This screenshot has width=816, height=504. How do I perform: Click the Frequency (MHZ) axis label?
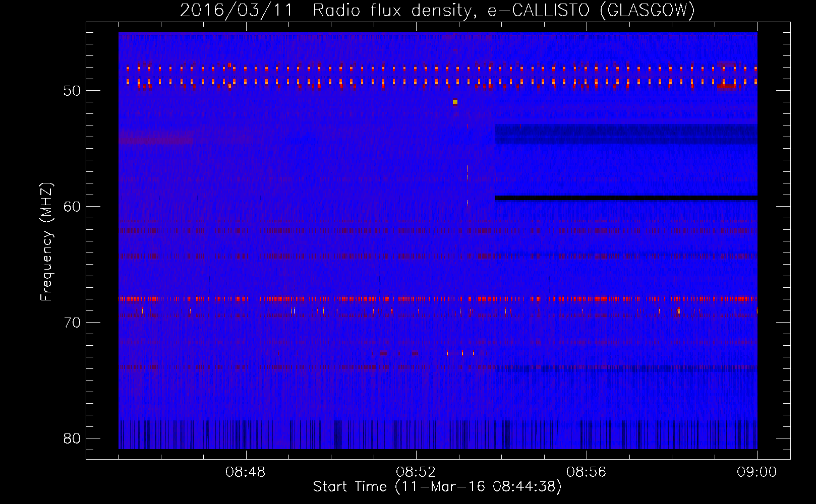pos(46,242)
